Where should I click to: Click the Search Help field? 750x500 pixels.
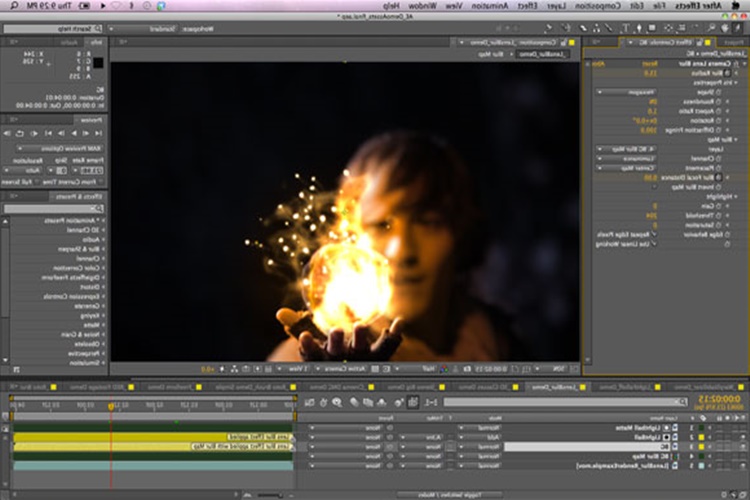pyautogui.click(x=53, y=29)
